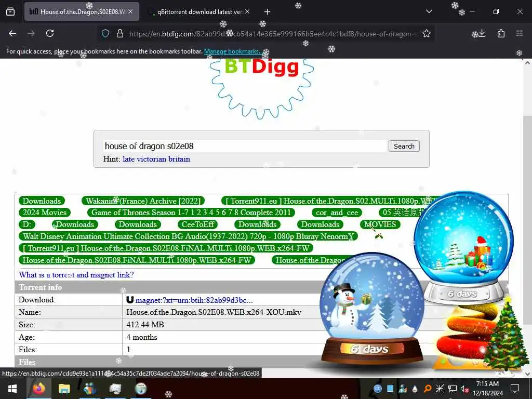Open the Game of Thrones Season 1-7 tag

[x=191, y=212]
